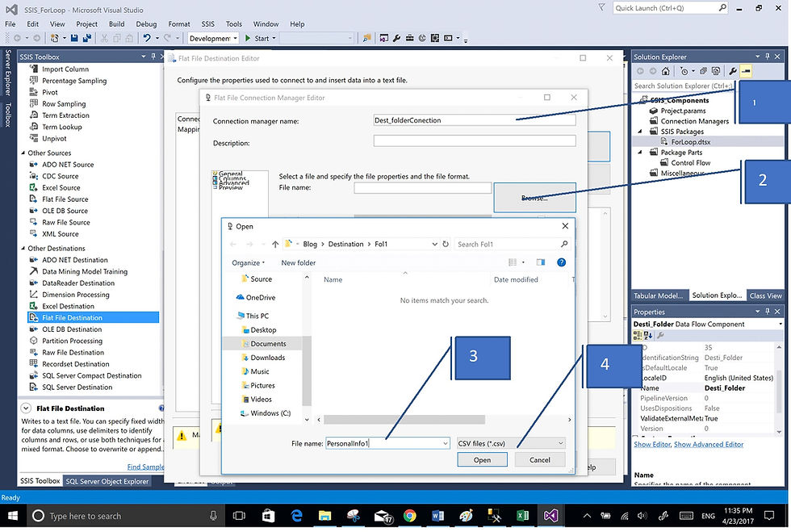
Task: Toggle the Alphabetical sort in Properties panel
Action: pos(648,335)
